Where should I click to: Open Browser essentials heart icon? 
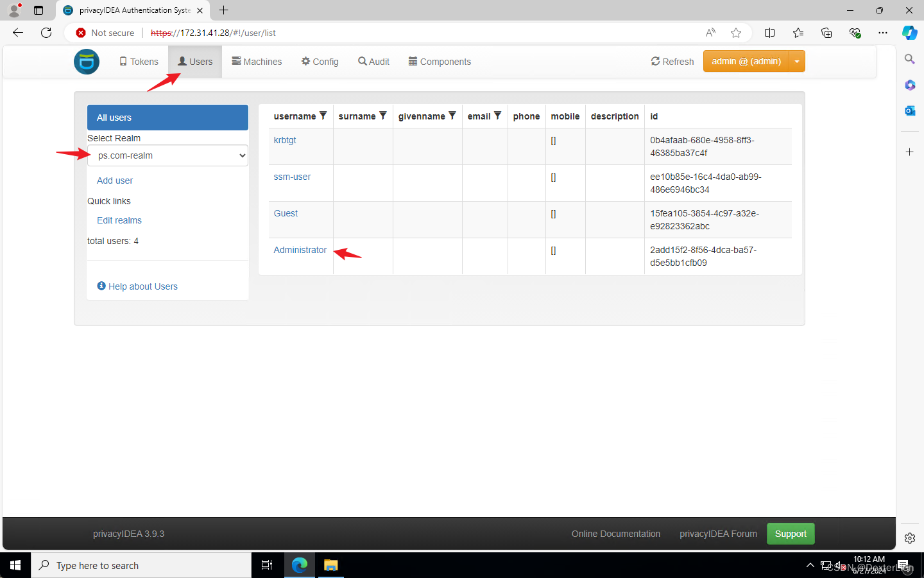855,33
